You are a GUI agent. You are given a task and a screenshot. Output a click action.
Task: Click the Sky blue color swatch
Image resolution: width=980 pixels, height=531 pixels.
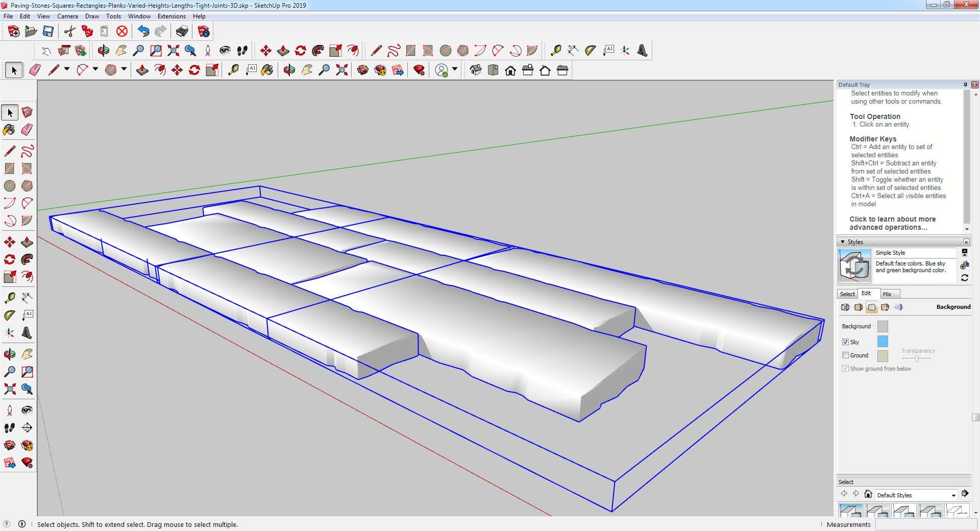(x=882, y=342)
